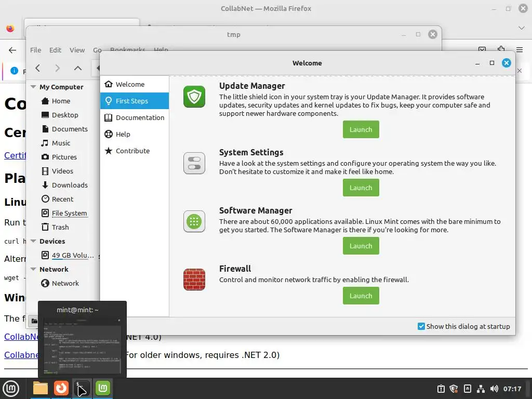Viewport: 532px width, 399px height.
Task: Open the Certif link on CollabNet page
Action: (15, 155)
